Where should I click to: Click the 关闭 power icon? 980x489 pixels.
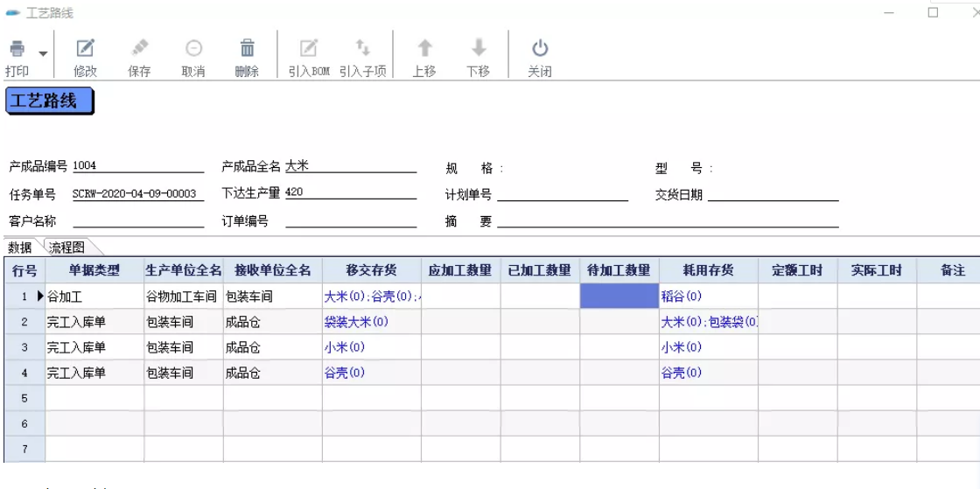[539, 49]
